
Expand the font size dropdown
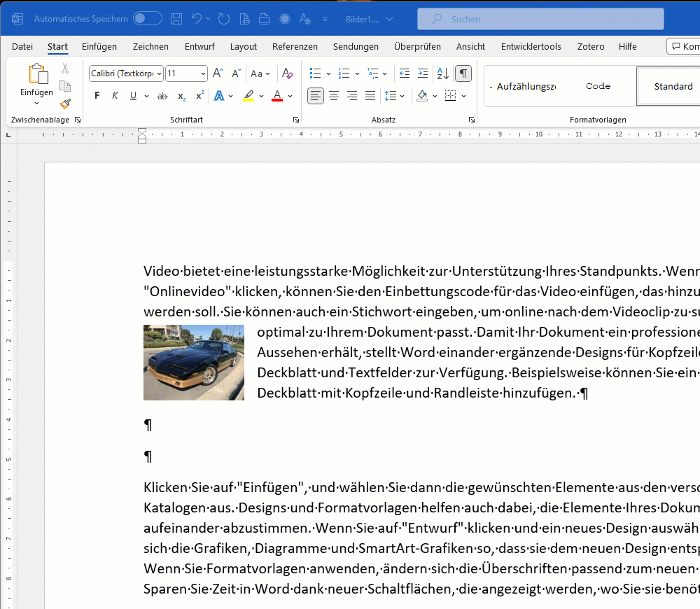point(203,73)
